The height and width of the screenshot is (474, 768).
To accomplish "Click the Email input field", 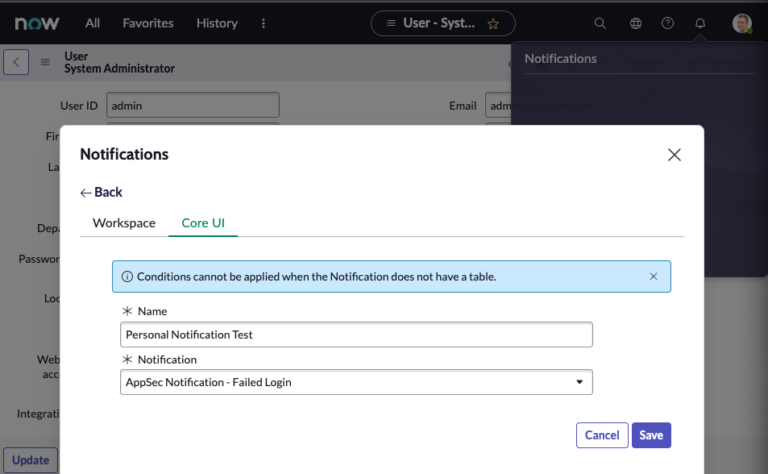I will point(498,105).
